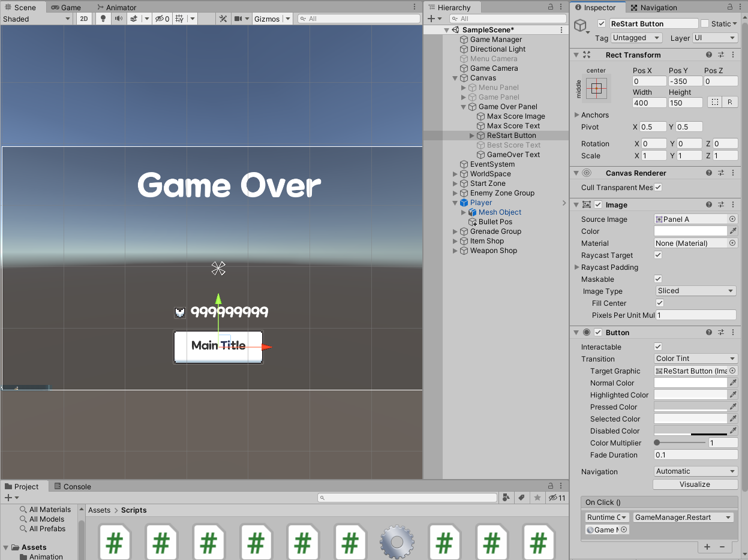Viewport: 748px width, 560px height.
Task: Expand the Anchors foldout
Action: pos(577,115)
